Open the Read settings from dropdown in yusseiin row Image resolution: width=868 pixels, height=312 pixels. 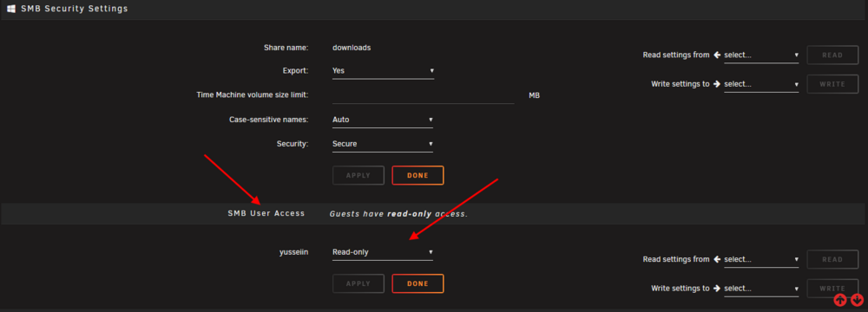761,259
